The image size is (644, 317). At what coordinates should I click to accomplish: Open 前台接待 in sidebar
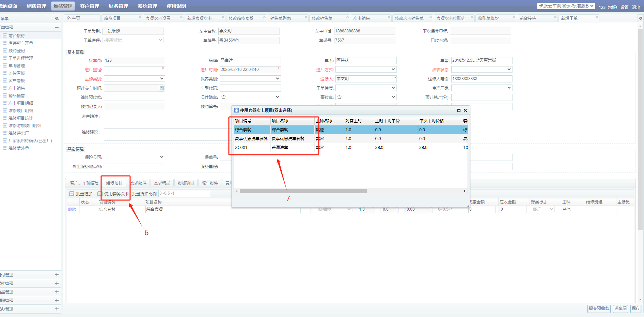click(x=16, y=36)
